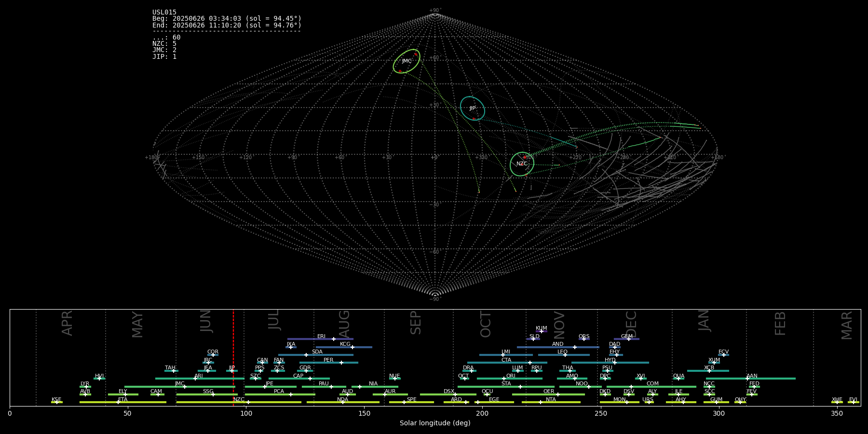
Task: Click the GEM shower label in timeline
Action: pyautogui.click(x=626, y=336)
